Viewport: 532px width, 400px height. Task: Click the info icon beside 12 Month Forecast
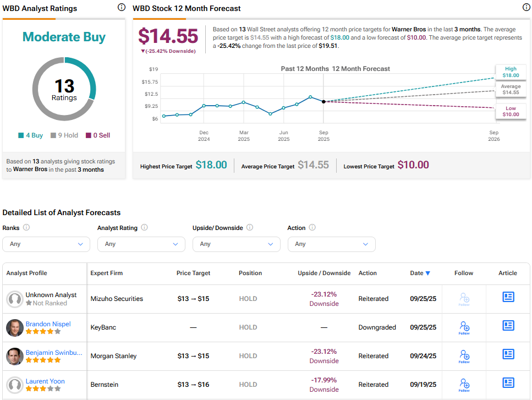click(526, 7)
